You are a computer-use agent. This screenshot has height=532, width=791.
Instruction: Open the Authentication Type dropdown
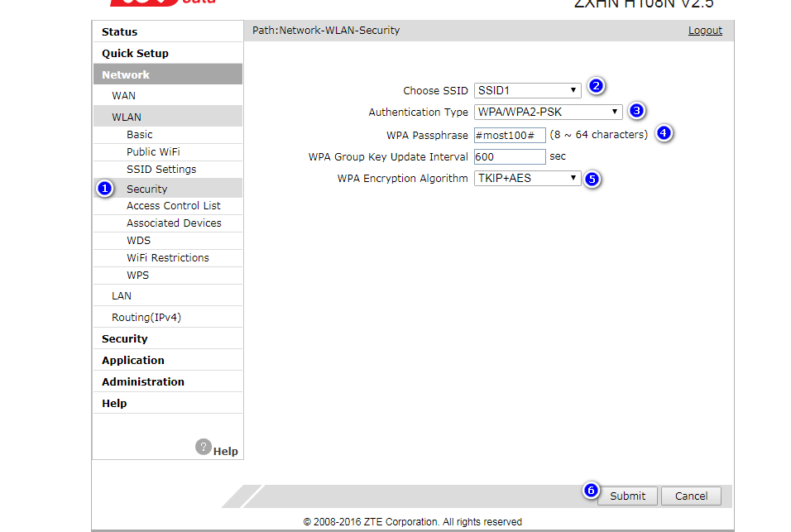tap(548, 112)
